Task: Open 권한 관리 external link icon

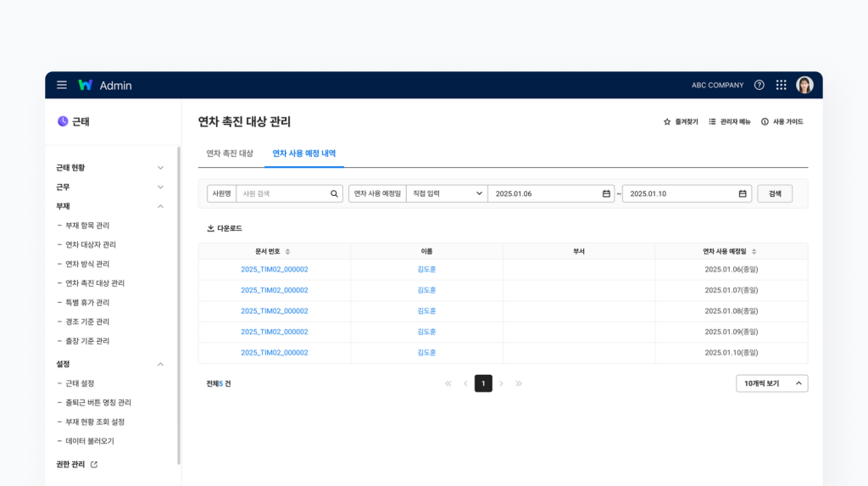Action: pos(94,465)
